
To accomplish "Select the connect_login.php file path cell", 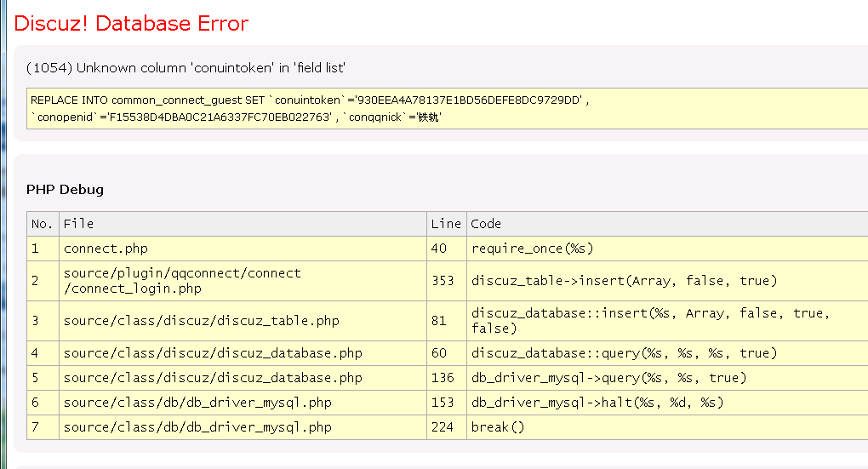I will point(182,281).
